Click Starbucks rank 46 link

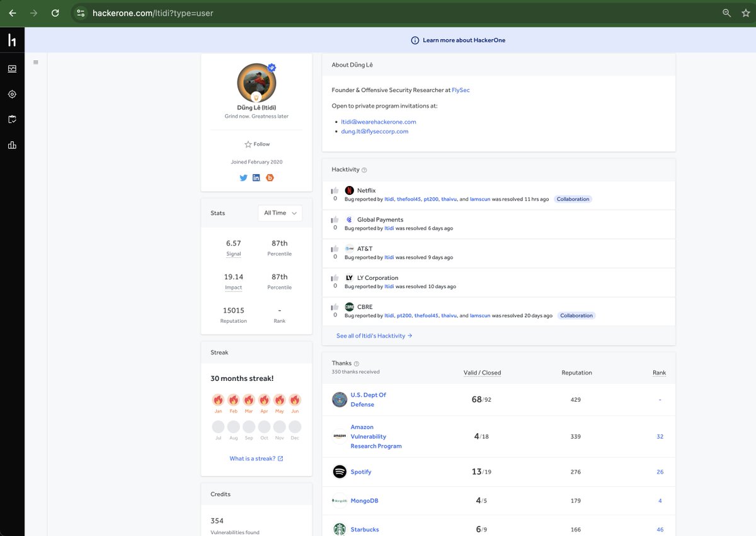pyautogui.click(x=660, y=530)
